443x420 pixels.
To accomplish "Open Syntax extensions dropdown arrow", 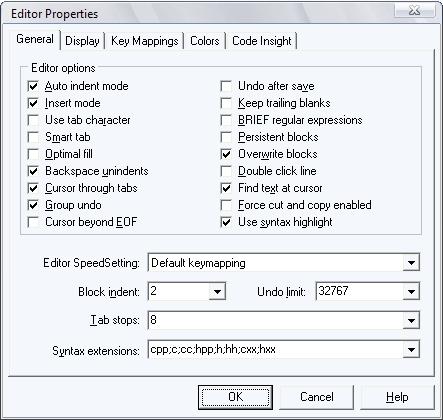I will click(x=411, y=350).
